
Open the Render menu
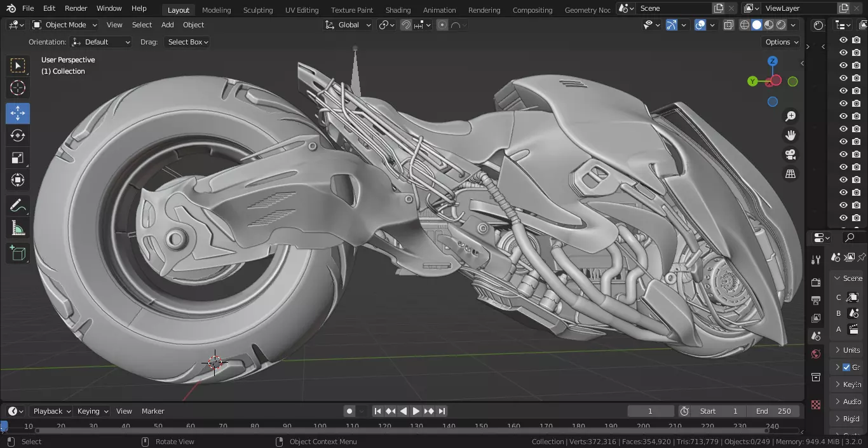(76, 8)
